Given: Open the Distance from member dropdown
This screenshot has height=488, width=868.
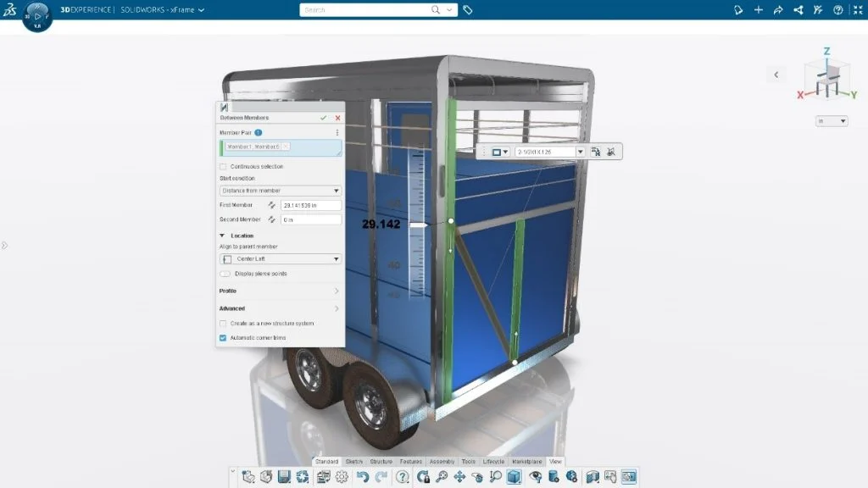Looking at the screenshot, I should tap(281, 191).
